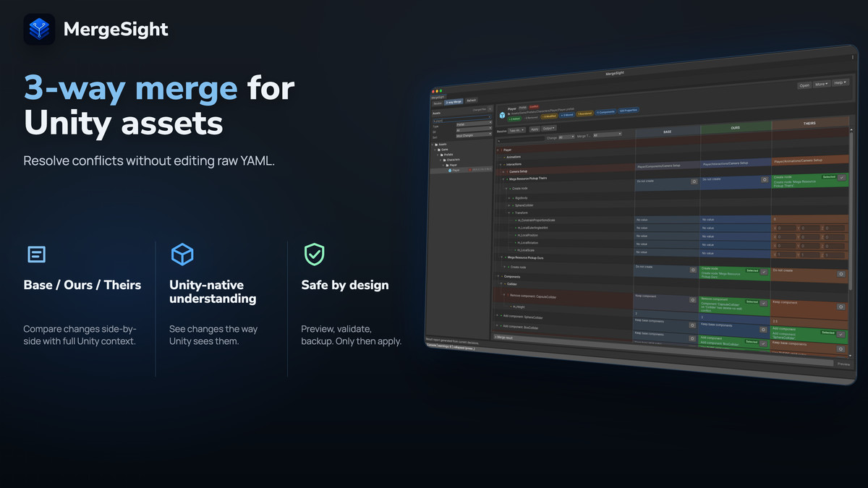Click the kebab menu icon at window corner
This screenshot has width=868, height=488.
853,56
